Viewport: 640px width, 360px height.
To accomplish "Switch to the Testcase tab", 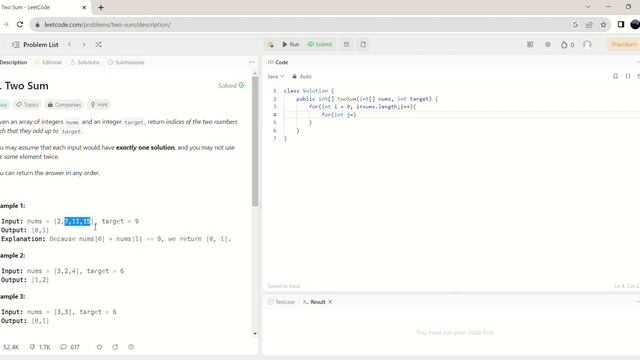I will point(281,302).
